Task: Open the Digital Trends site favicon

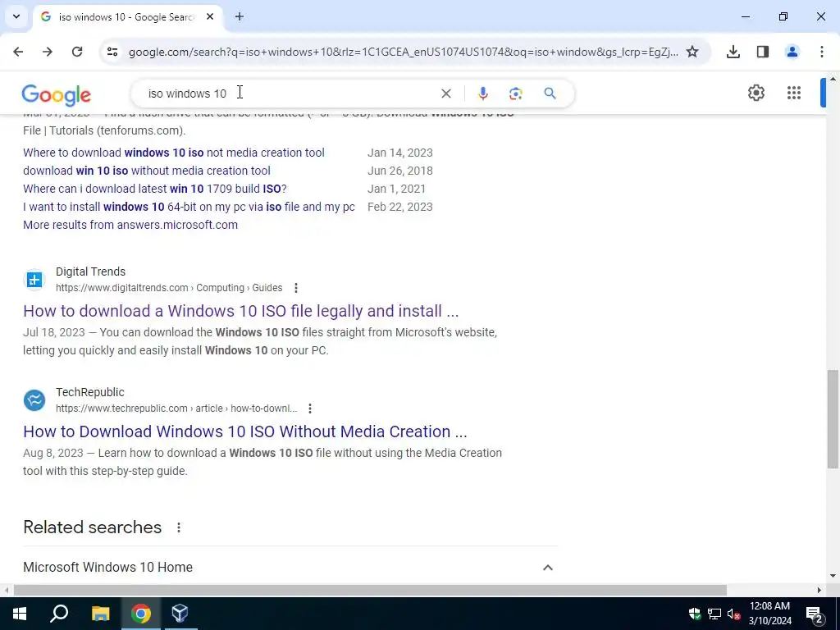Action: [x=34, y=280]
